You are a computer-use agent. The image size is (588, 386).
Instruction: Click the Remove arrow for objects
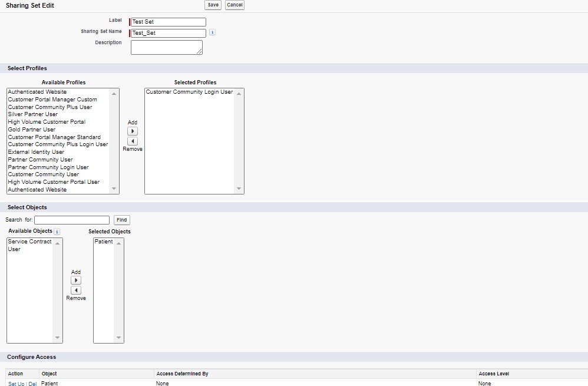[76, 291]
